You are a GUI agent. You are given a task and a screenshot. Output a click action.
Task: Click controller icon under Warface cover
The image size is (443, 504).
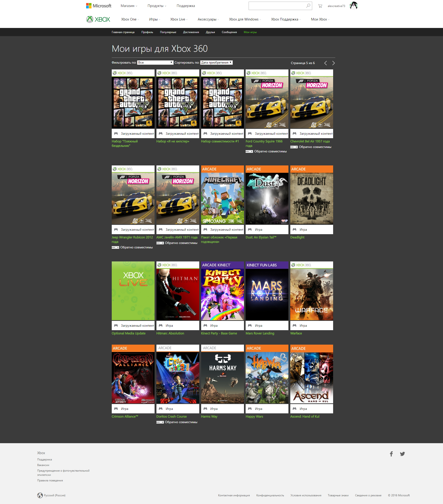pyautogui.click(x=294, y=326)
